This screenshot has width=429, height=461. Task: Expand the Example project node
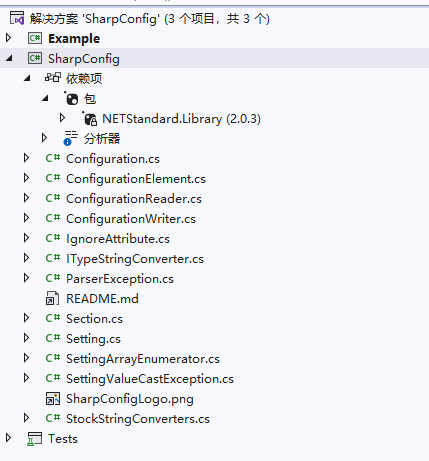point(9,38)
